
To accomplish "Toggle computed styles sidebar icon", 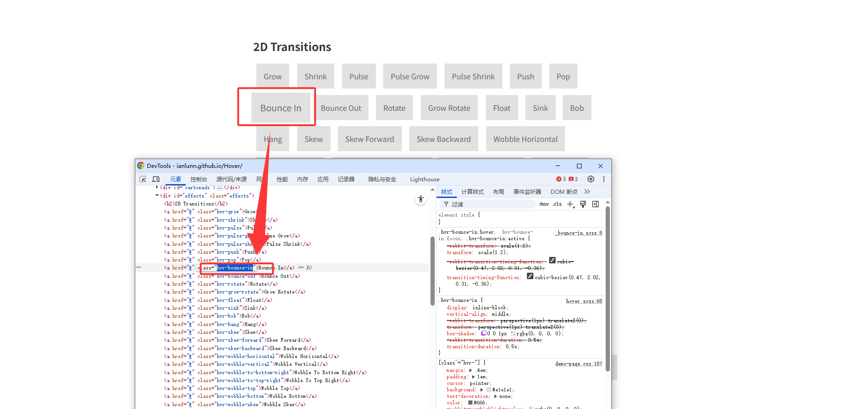I will point(596,204).
